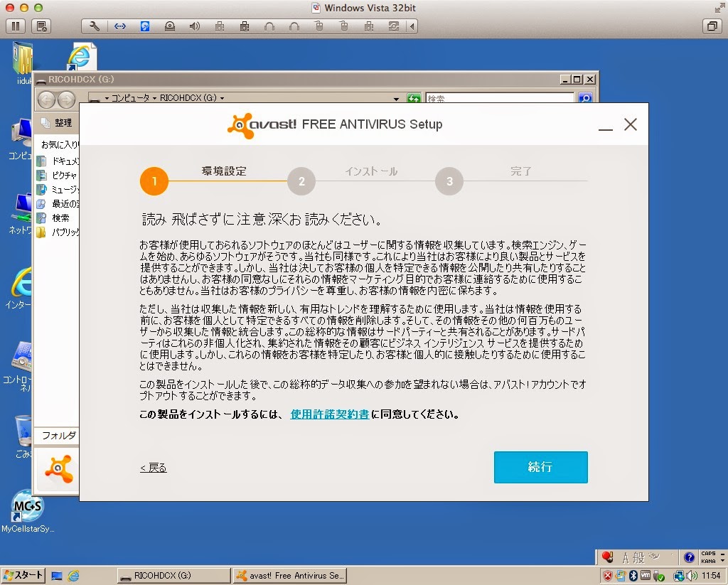Open the スタート menu

(23, 575)
